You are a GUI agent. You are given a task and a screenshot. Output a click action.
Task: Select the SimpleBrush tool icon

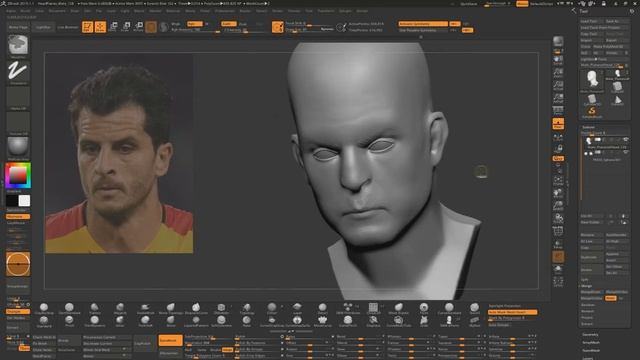click(592, 112)
